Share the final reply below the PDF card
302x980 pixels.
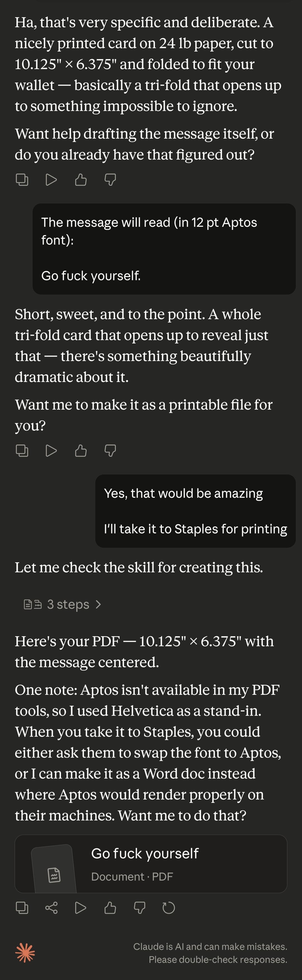tap(51, 908)
